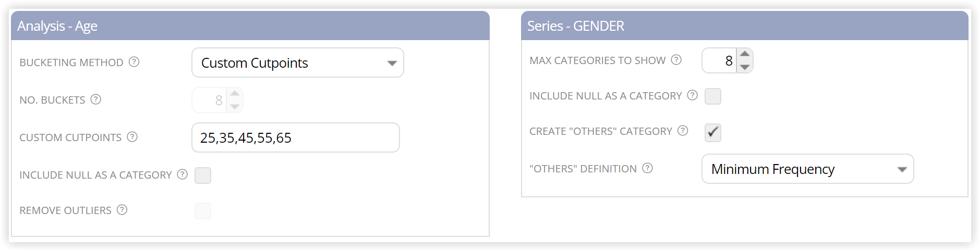Click help icon beside Remove Outliers
This screenshot has width=980, height=251.
click(122, 210)
